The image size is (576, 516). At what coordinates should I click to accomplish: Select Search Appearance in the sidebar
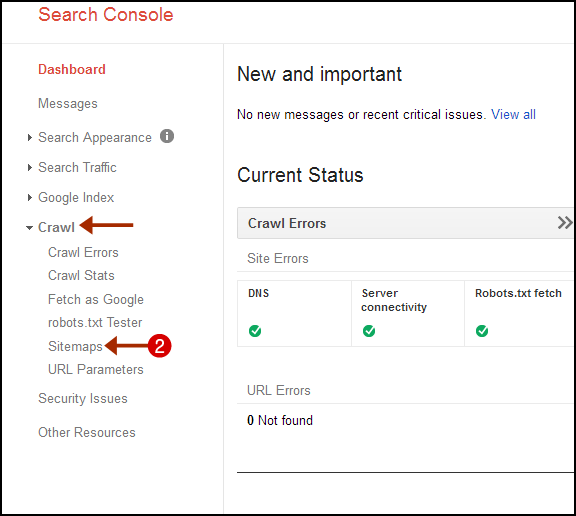pyautogui.click(x=95, y=138)
